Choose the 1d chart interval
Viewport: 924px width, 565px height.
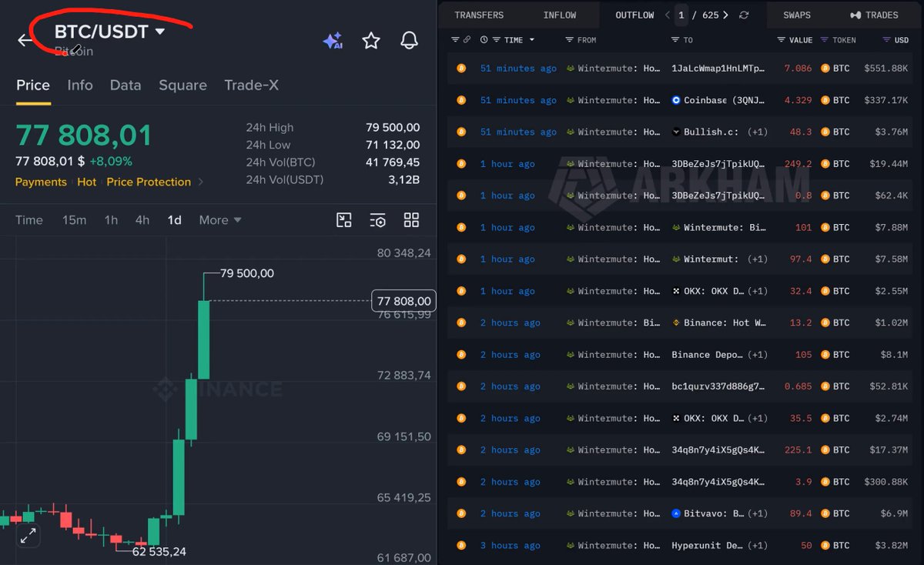pyautogui.click(x=175, y=220)
